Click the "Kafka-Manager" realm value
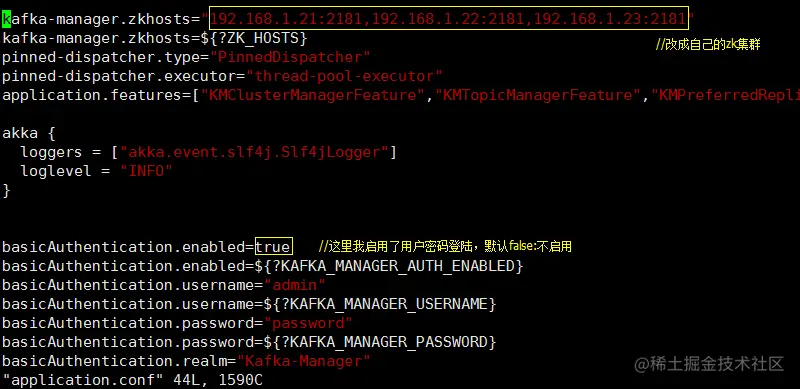This screenshot has width=800, height=389. (x=304, y=361)
